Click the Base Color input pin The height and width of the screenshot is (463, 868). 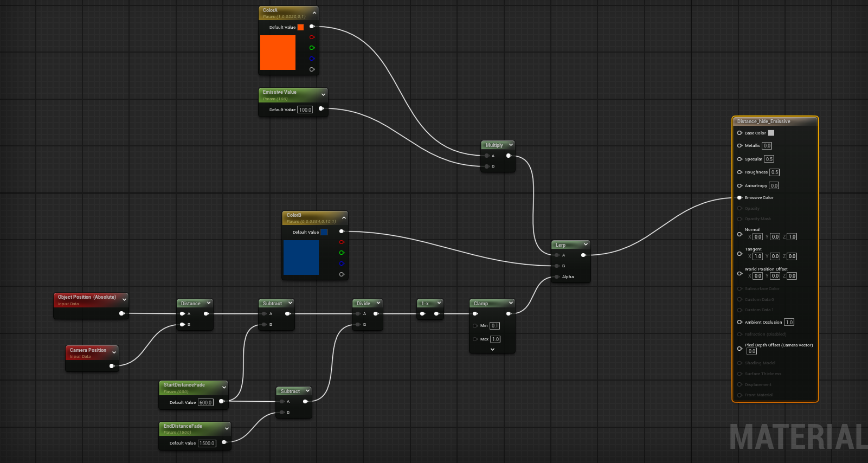740,133
